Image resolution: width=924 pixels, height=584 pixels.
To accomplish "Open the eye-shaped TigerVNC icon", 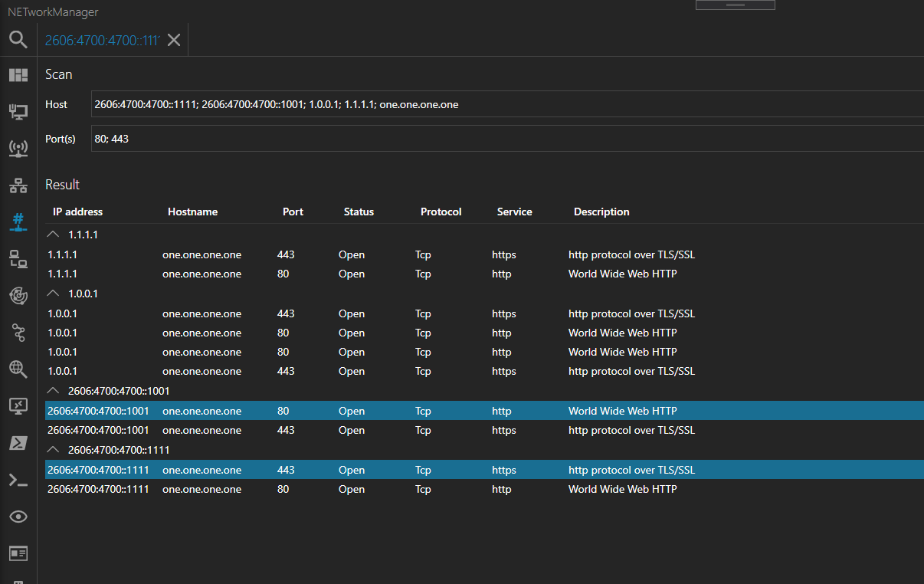I will 18,517.
